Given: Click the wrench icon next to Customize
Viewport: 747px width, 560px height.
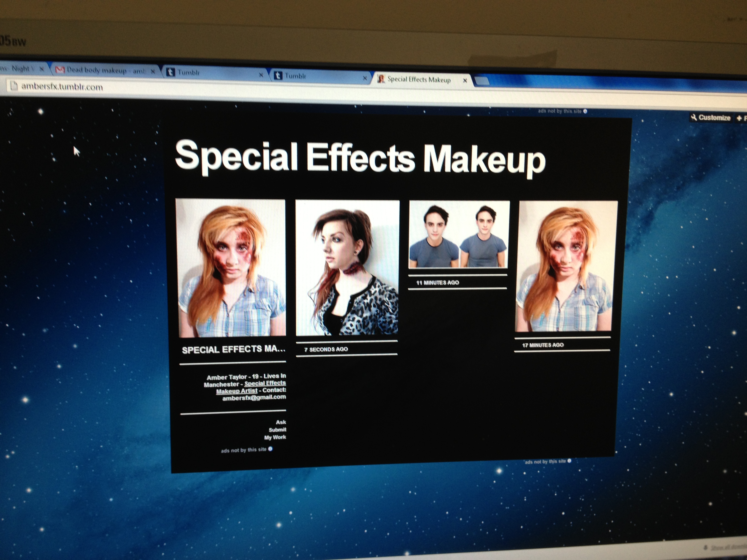Looking at the screenshot, I should 694,117.
